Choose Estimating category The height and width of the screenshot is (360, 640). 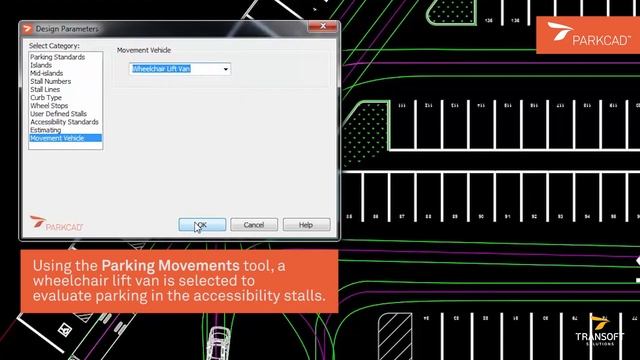coord(46,130)
